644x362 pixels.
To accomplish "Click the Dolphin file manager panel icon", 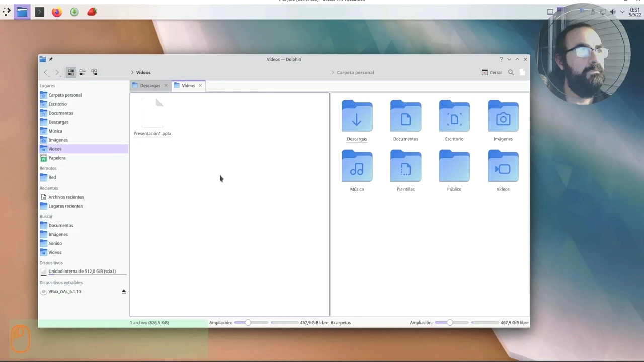I will pos(22,12).
